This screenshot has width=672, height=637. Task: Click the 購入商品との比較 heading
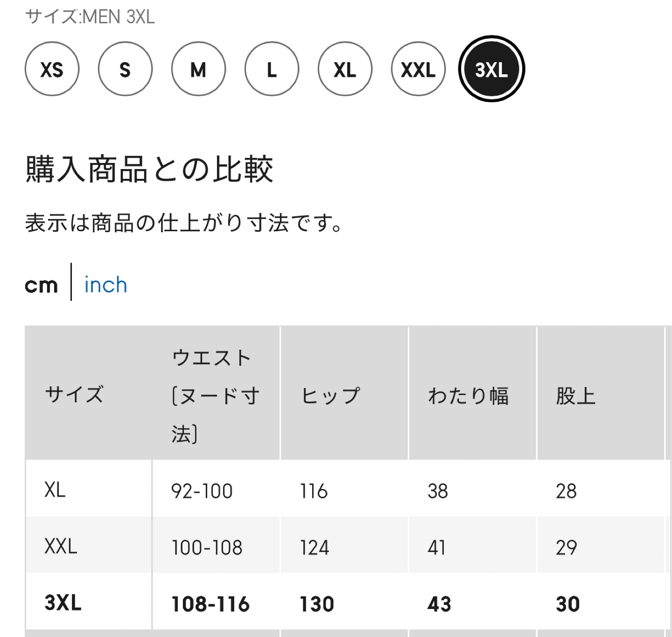[149, 169]
